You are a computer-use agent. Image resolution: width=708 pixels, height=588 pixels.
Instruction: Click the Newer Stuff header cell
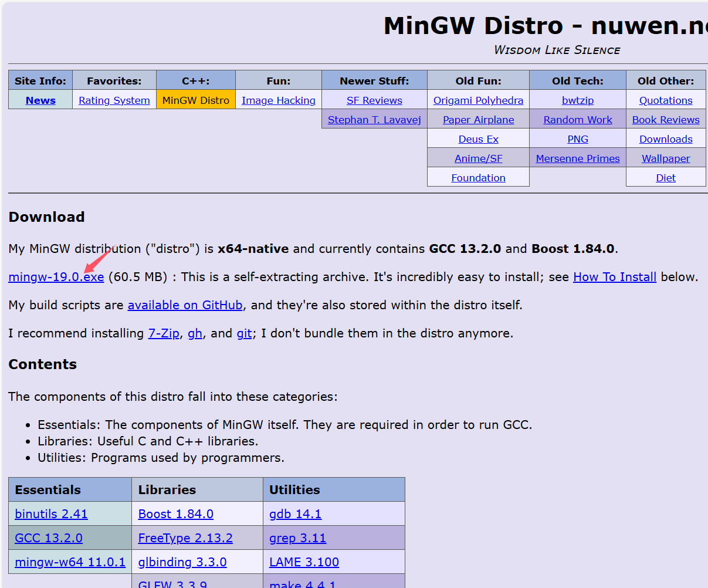(374, 80)
